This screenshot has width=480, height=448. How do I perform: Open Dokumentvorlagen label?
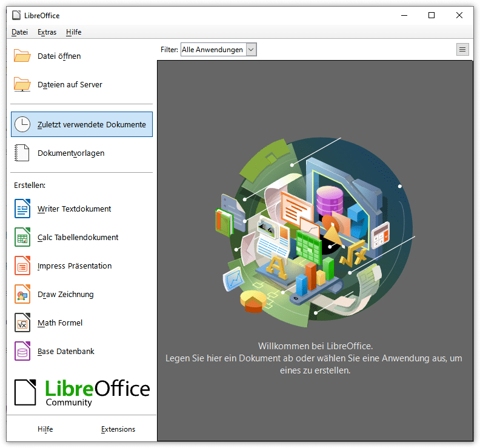tap(71, 153)
